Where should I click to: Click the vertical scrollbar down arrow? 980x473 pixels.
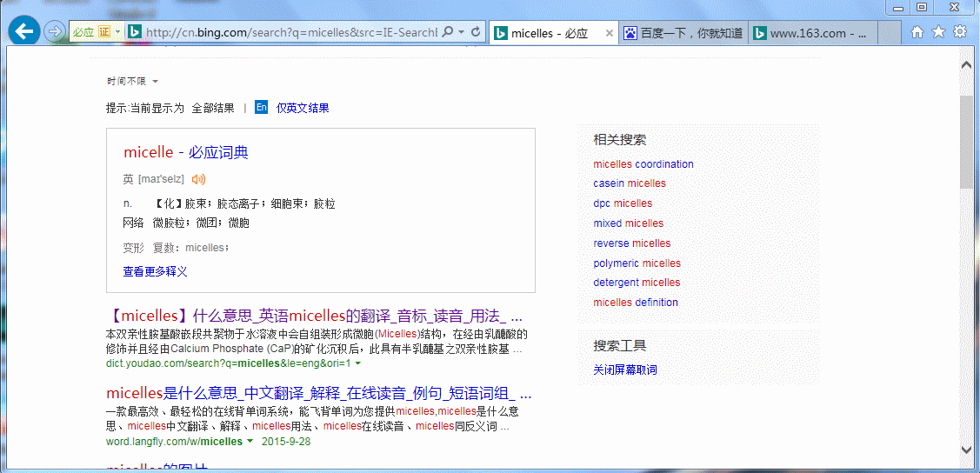(966, 449)
